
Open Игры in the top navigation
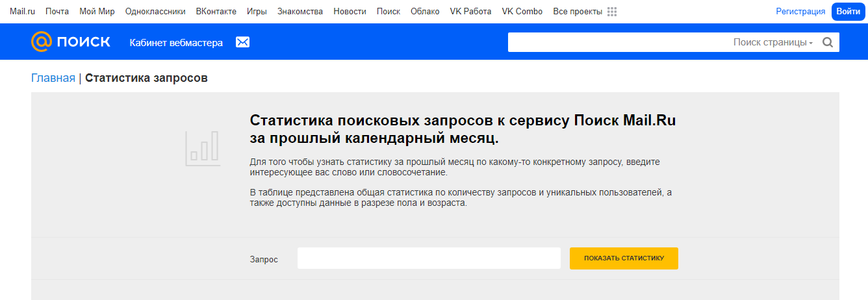click(257, 12)
